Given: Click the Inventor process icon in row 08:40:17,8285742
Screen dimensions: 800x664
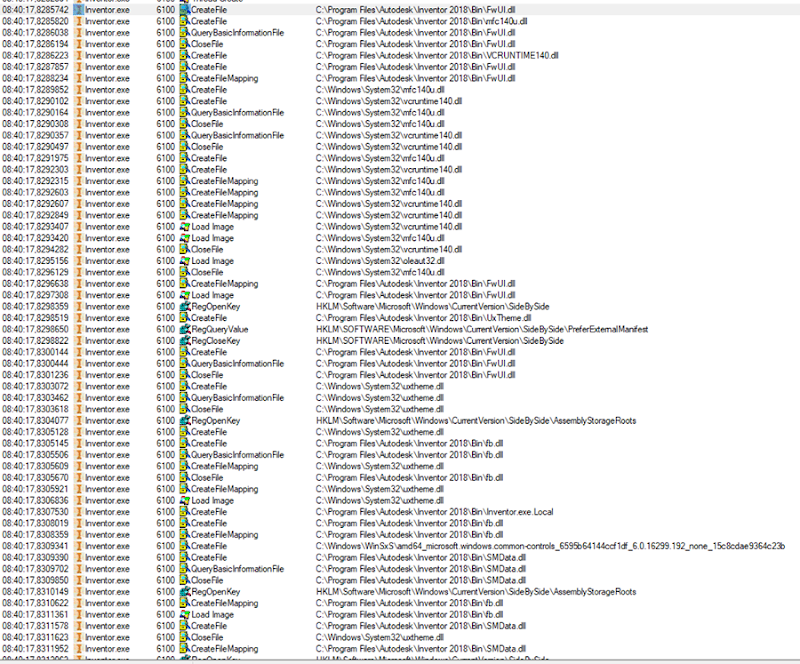Looking at the screenshot, I should tap(79, 10).
